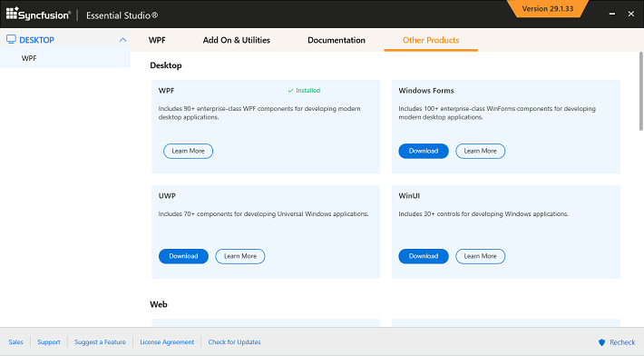
Task: Click the 'Includes 100+ enterprise-class WinForms' text
Action: coord(497,113)
